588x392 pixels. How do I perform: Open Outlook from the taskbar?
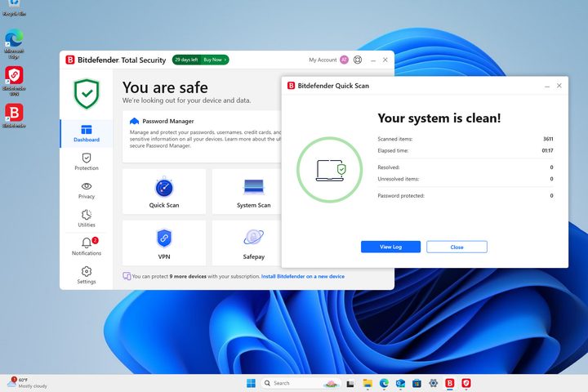click(x=400, y=383)
